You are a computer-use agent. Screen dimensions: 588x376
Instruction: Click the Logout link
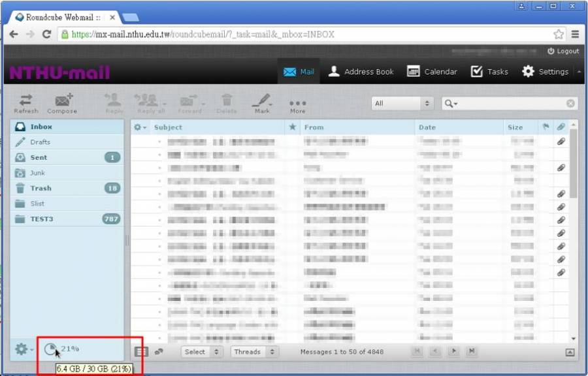tap(563, 51)
